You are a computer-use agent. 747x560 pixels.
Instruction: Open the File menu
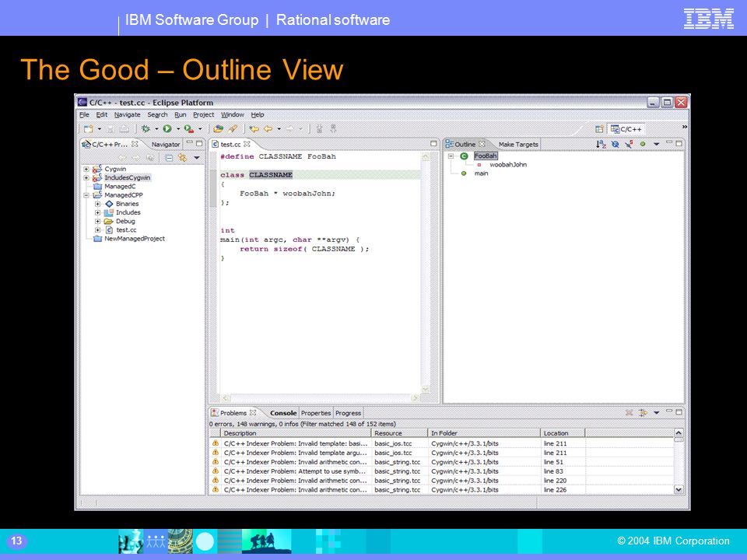[84, 115]
